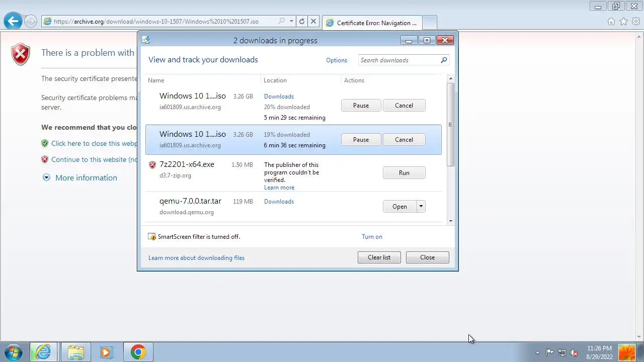Click the muted volume tray icon

tap(574, 352)
